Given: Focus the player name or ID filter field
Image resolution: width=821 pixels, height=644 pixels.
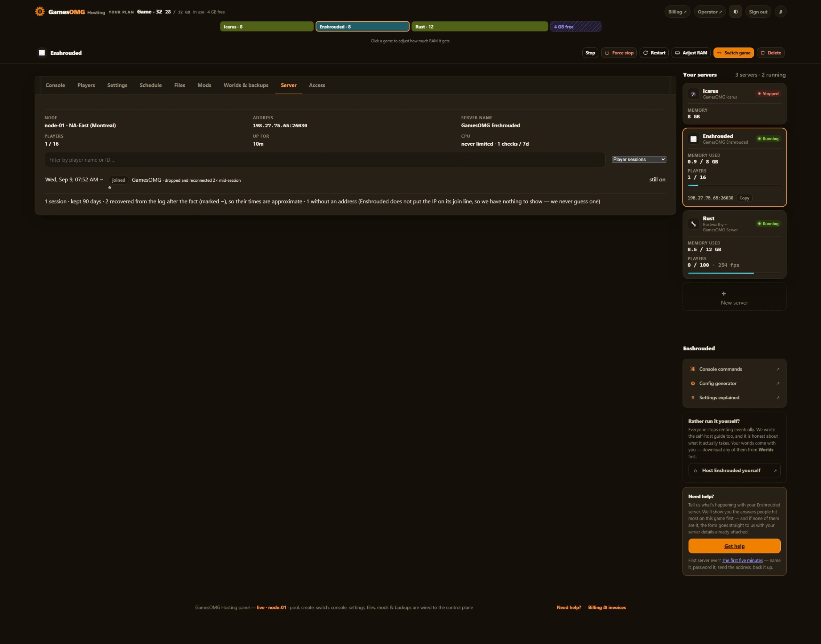Looking at the screenshot, I should tap(325, 160).
